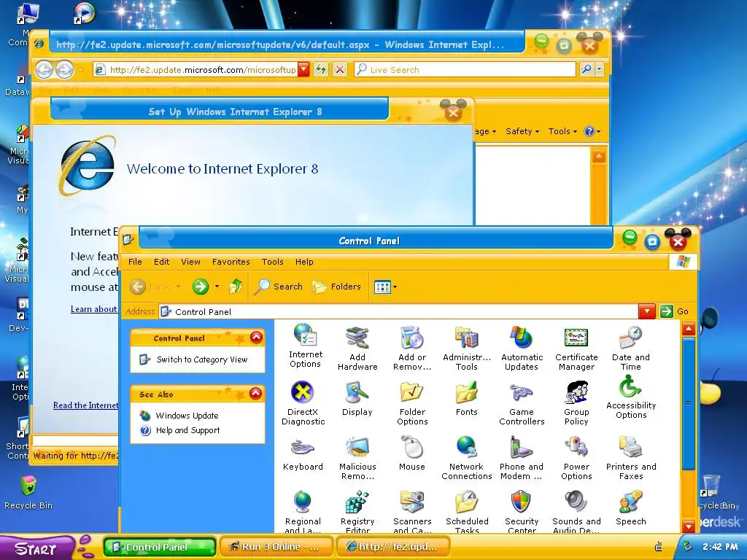Open the search provider dropdown in IE
Viewport: 747px width, 560px height.
coord(600,69)
